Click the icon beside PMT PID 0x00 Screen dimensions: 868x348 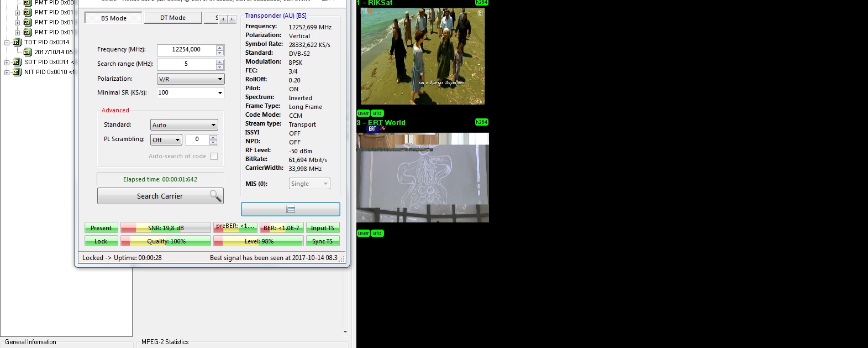tap(28, 3)
